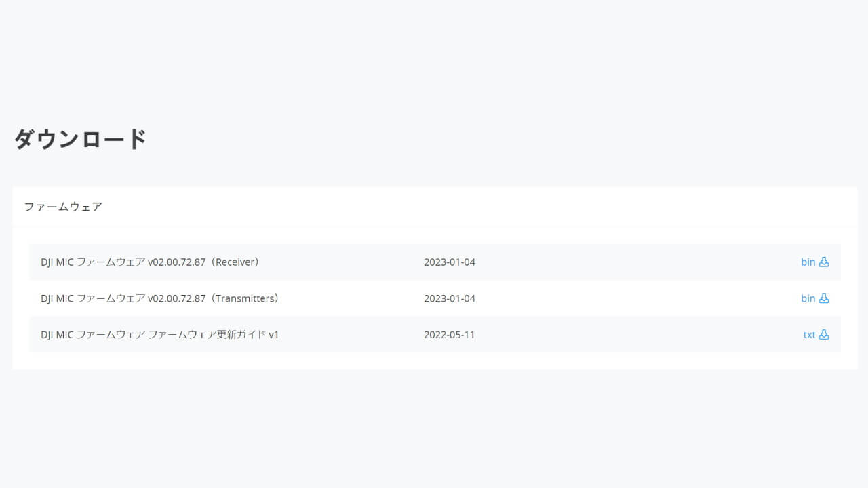Click version v02.00.72.87 in the Transmitters row
Viewport: 868px width, 488px height.
(176, 298)
